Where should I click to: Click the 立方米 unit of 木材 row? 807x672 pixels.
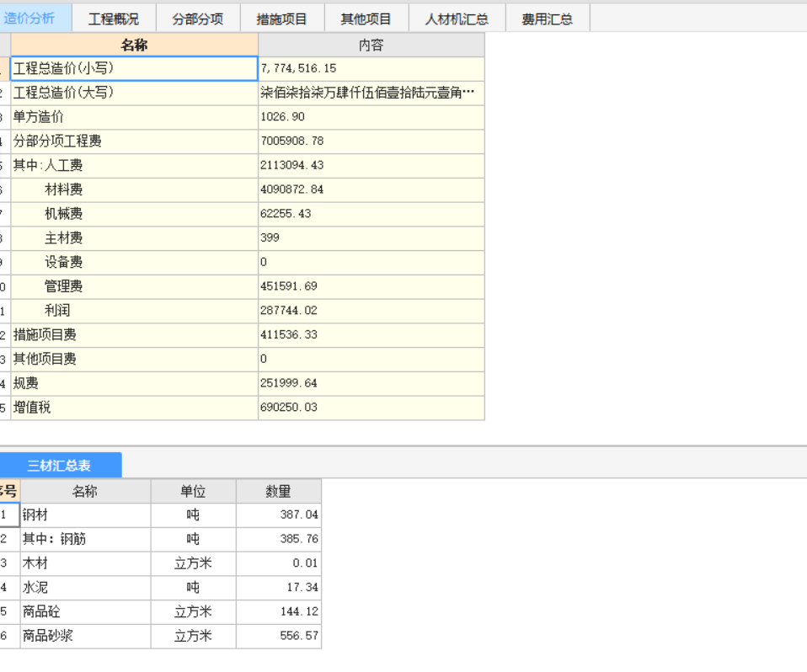pyautogui.click(x=194, y=563)
